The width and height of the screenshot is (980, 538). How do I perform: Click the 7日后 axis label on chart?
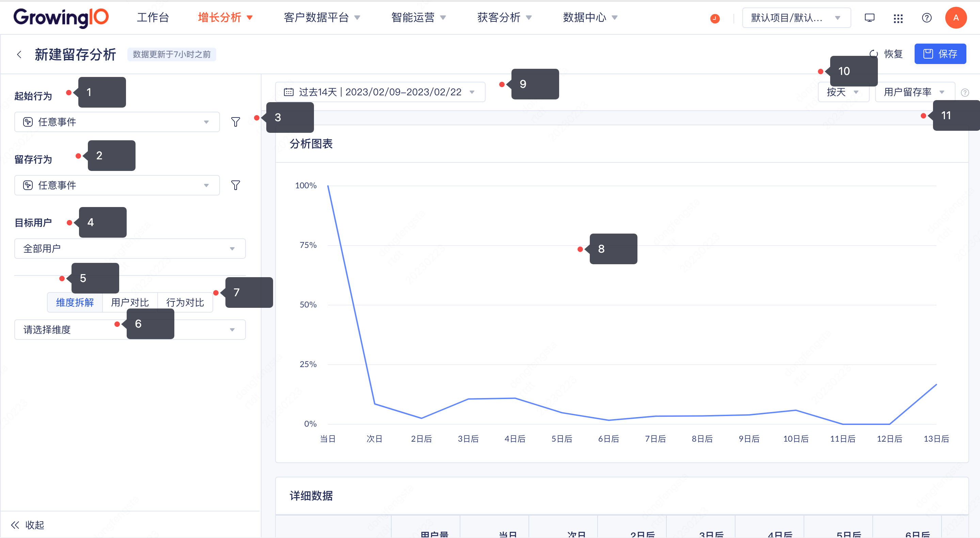(655, 439)
